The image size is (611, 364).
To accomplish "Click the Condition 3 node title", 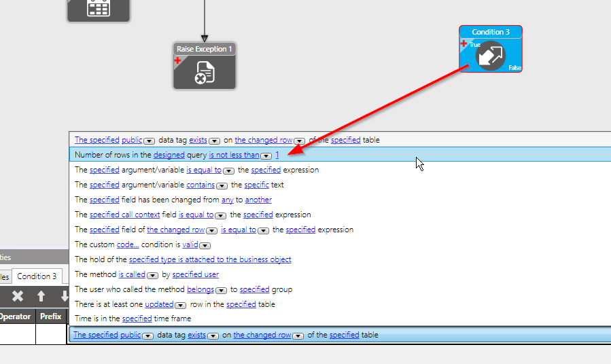I will click(x=491, y=32).
